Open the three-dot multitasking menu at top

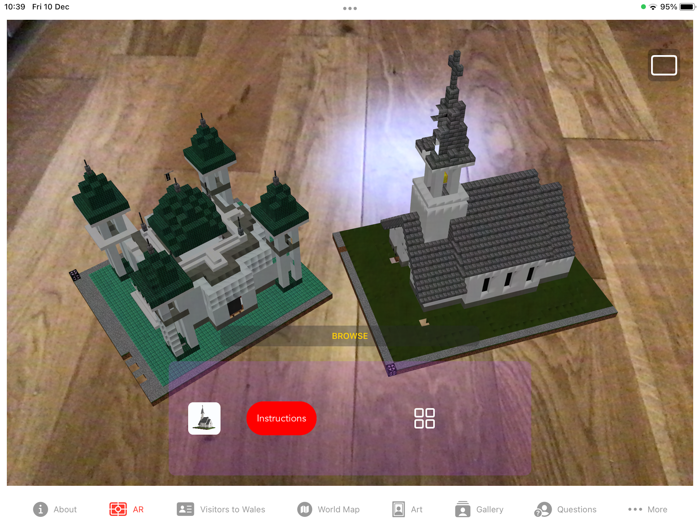[350, 8]
